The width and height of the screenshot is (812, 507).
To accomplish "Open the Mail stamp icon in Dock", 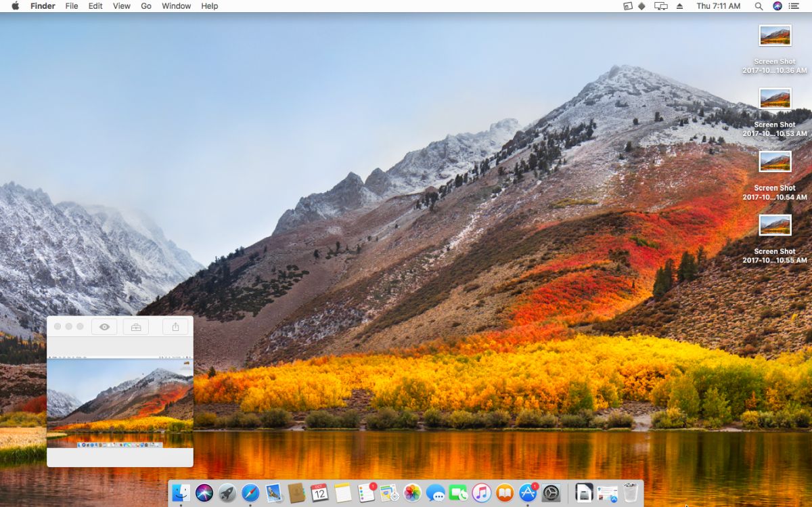I will pos(273,493).
